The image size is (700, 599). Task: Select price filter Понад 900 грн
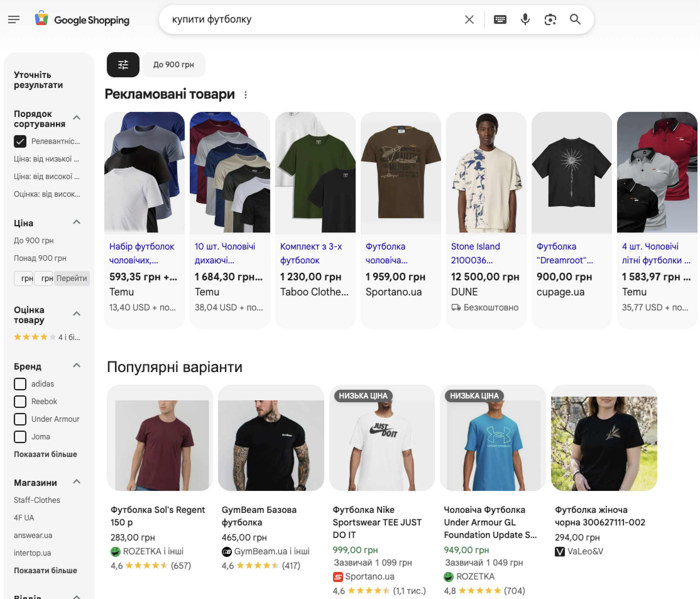coord(40,258)
